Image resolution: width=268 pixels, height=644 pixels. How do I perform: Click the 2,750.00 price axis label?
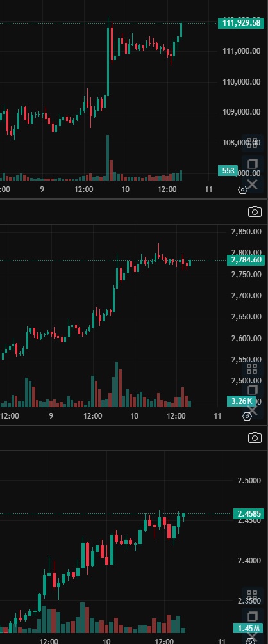(246, 275)
